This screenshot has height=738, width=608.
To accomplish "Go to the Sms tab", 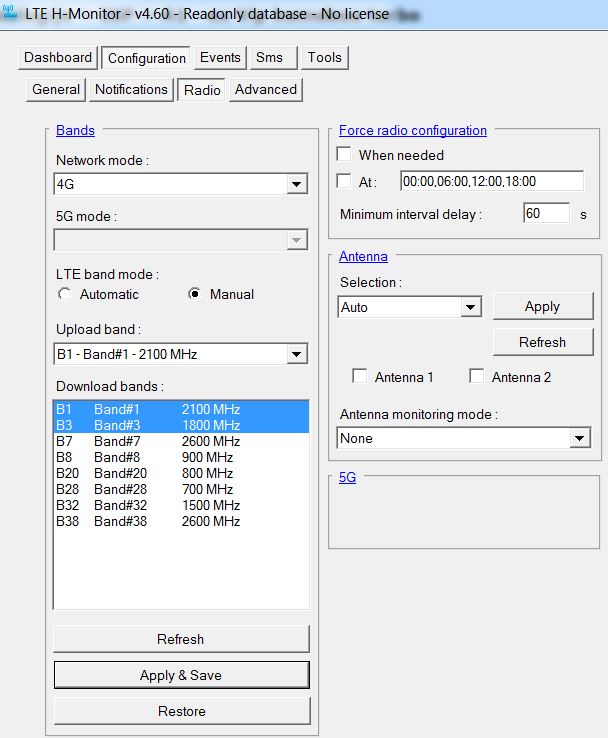I will click(x=273, y=57).
